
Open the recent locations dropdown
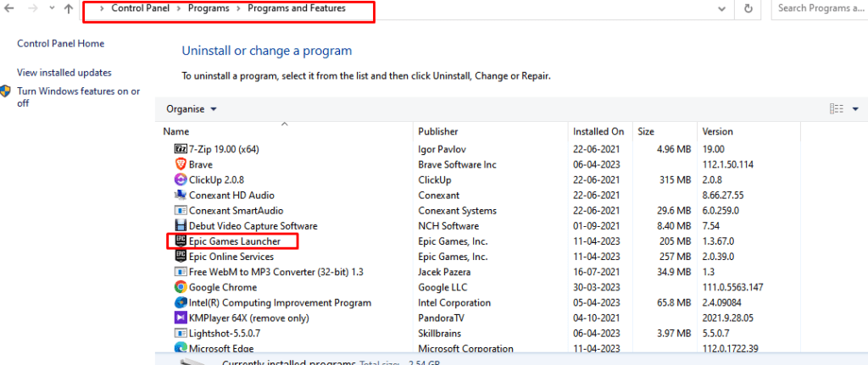click(52, 8)
